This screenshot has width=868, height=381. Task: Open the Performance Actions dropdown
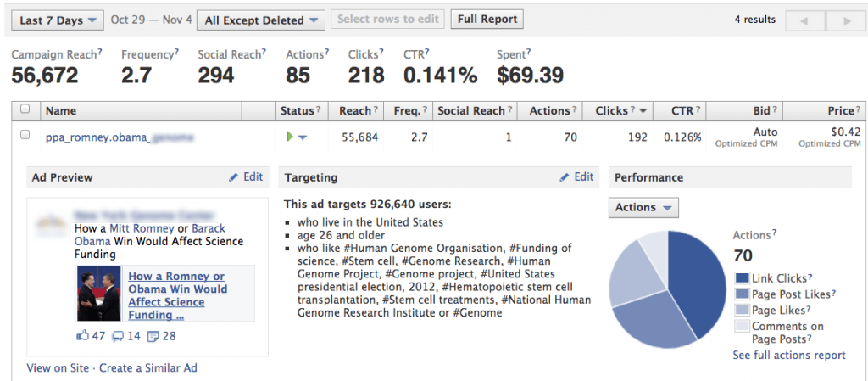click(x=643, y=208)
